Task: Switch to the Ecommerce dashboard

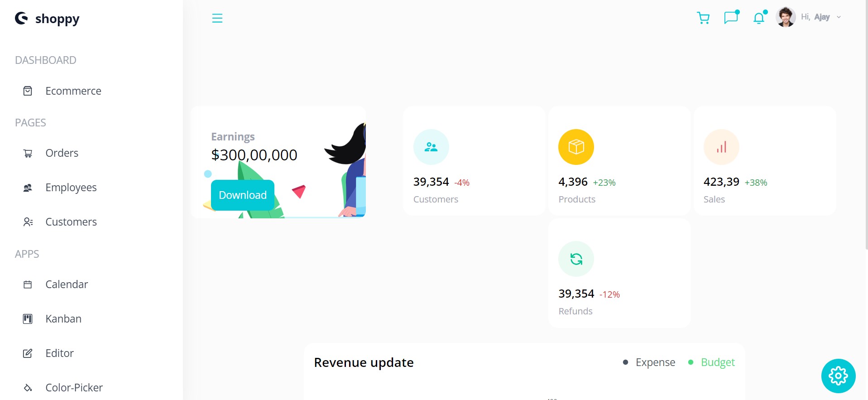Action: (73, 91)
